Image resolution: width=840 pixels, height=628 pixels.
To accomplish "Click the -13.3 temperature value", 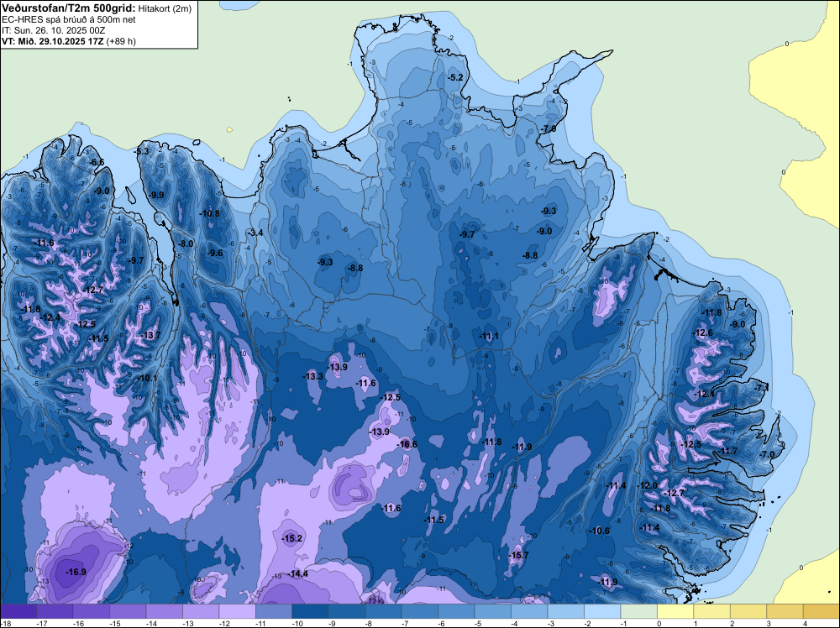I will [312, 376].
